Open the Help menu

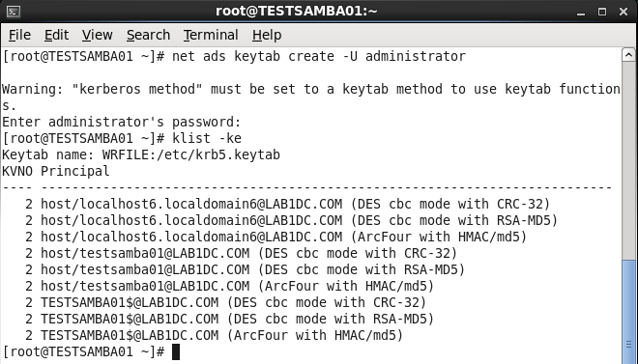point(267,35)
